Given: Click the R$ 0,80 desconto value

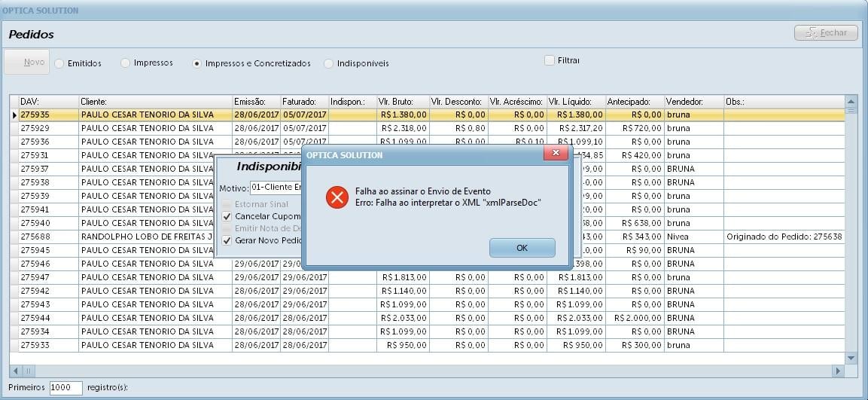Looking at the screenshot, I should [x=471, y=128].
